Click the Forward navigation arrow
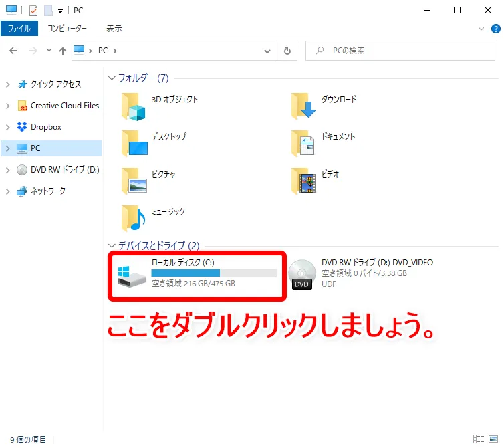 point(33,51)
